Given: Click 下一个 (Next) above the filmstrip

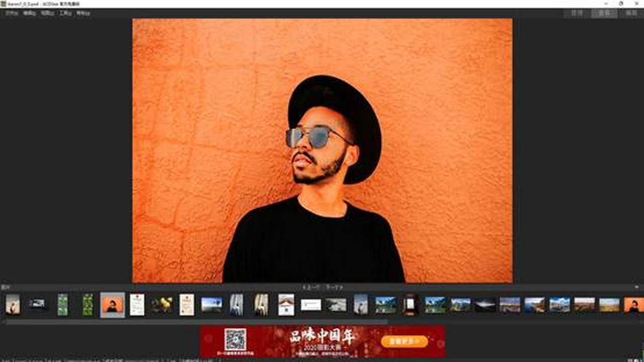Looking at the screenshot, I should click(x=334, y=287).
